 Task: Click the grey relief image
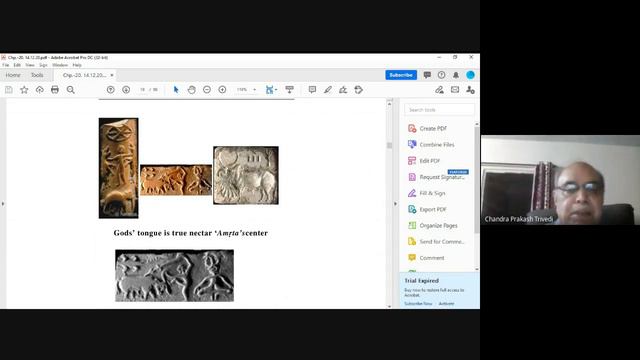point(174,276)
